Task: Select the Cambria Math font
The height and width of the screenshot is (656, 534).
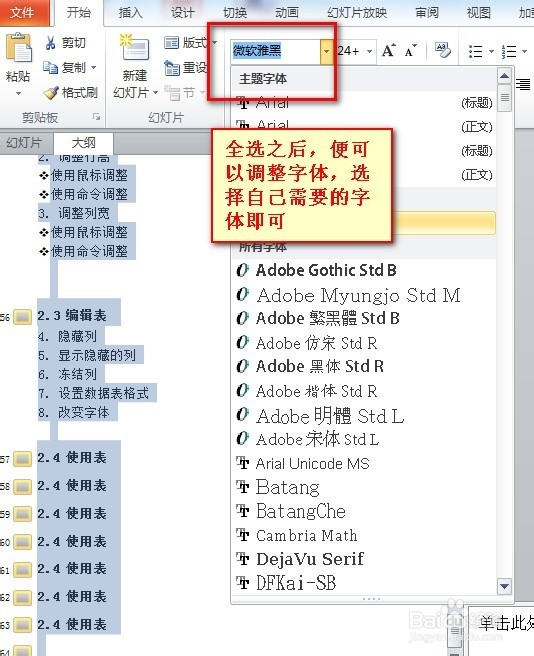Action: (x=364, y=535)
